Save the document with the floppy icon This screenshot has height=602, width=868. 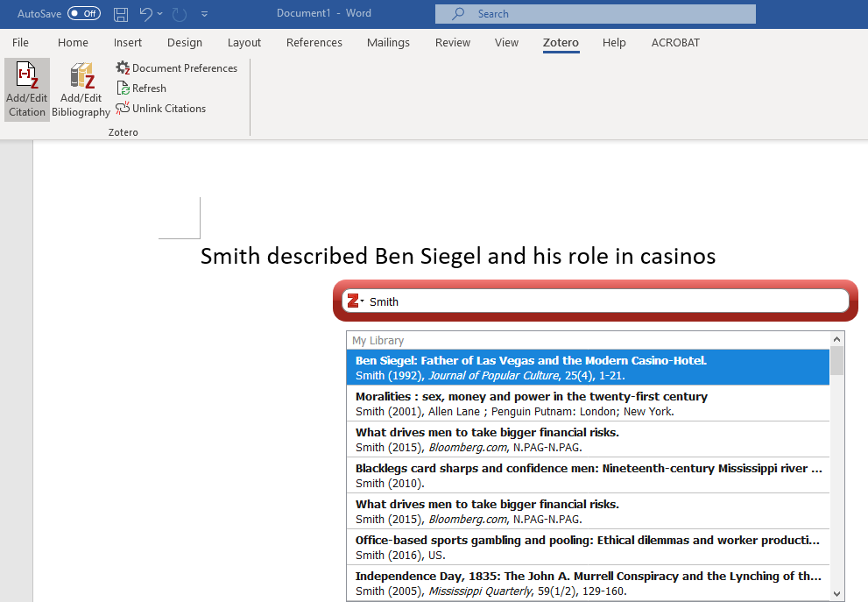[121, 14]
